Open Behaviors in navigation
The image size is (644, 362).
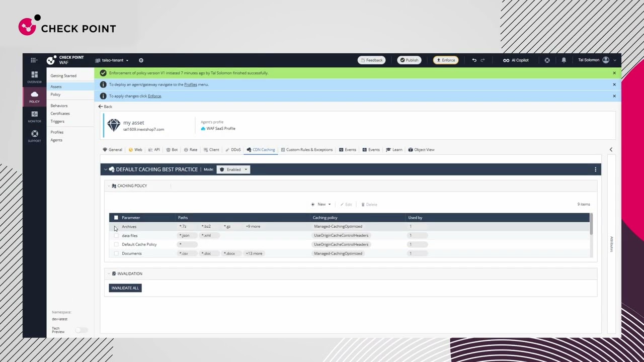[59, 106]
